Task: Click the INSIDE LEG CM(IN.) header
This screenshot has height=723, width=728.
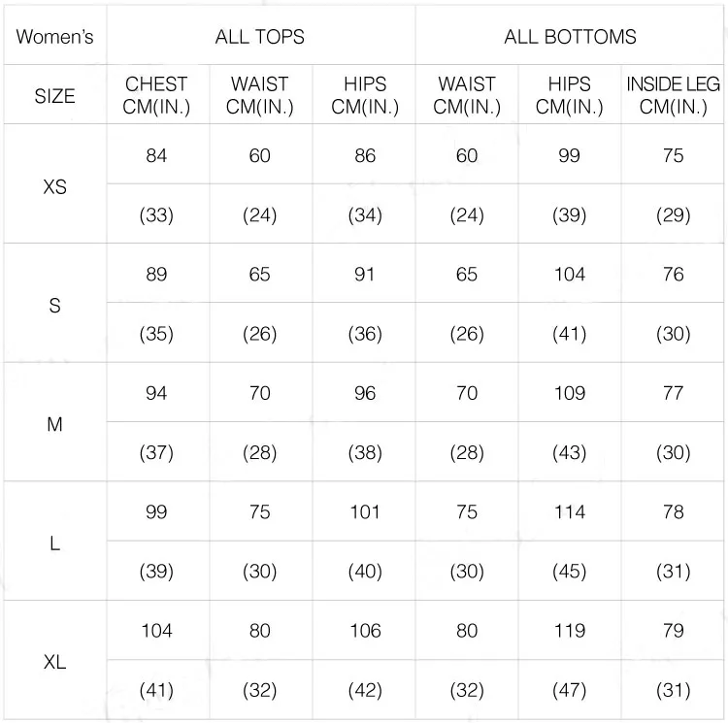Action: (673, 95)
